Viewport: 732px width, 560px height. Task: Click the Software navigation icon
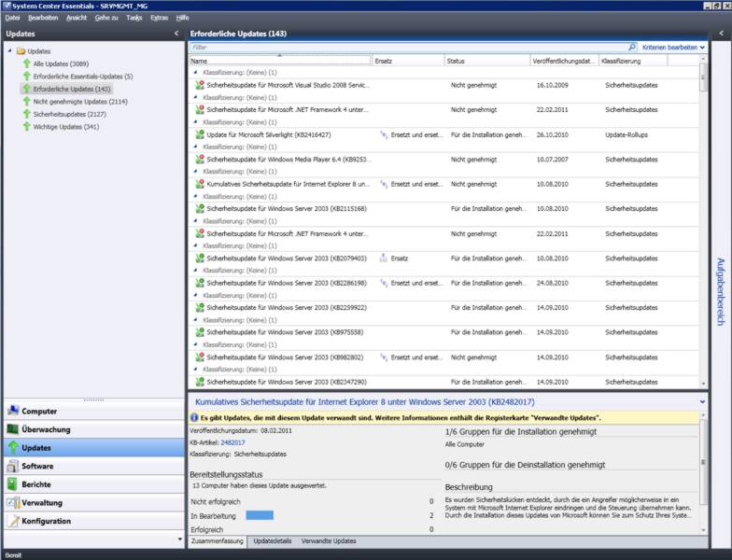tap(13, 466)
